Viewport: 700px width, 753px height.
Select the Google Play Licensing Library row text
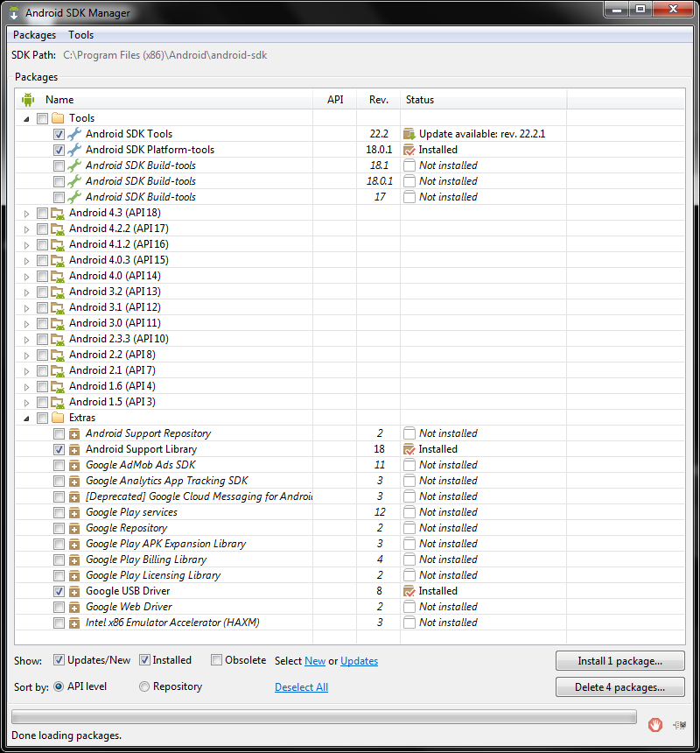pyautogui.click(x=153, y=575)
